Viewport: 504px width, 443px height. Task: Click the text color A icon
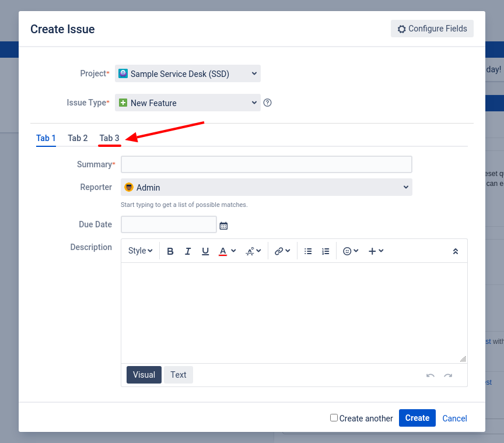point(223,251)
